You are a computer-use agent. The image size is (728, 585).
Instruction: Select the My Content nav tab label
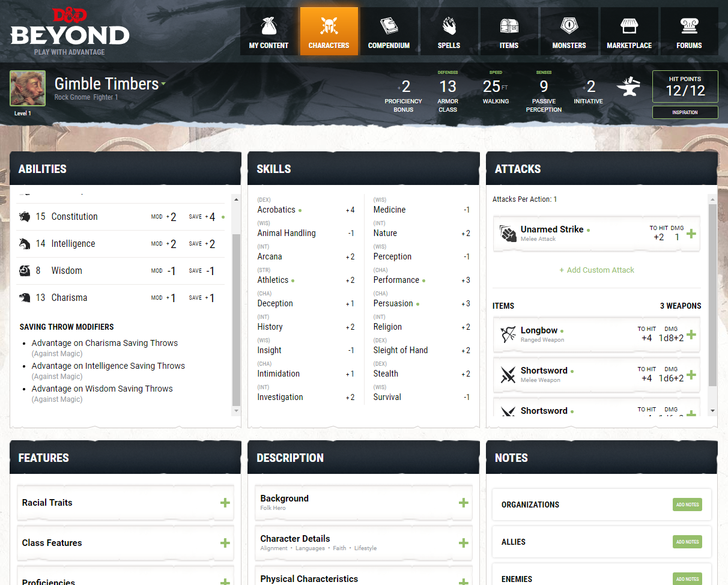point(268,46)
